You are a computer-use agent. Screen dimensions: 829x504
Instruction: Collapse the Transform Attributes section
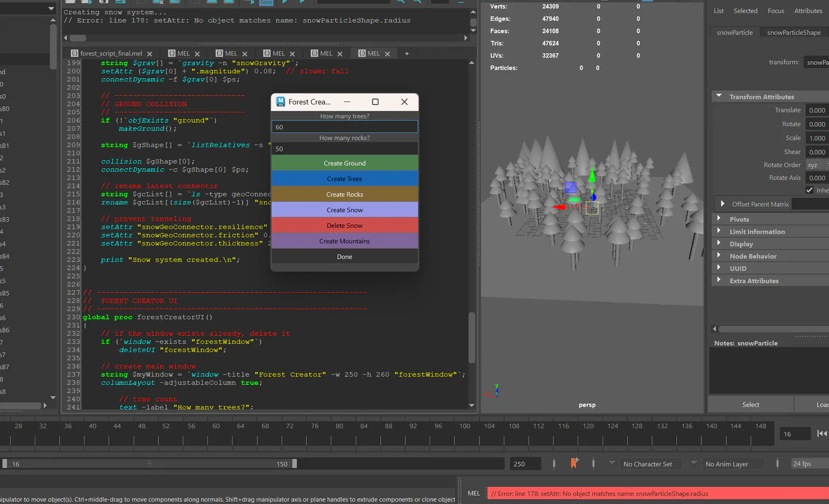719,96
